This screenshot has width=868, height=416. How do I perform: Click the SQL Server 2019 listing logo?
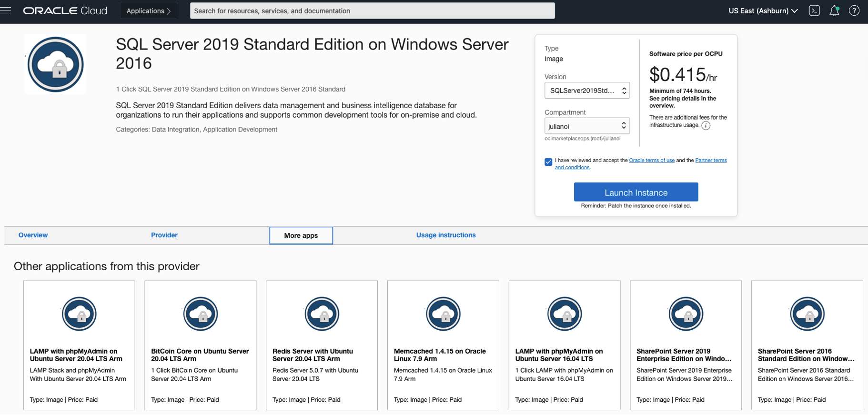point(56,64)
